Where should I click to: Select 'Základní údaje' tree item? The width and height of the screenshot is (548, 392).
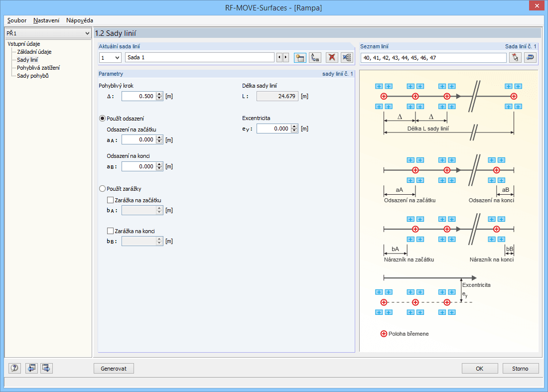coord(34,52)
